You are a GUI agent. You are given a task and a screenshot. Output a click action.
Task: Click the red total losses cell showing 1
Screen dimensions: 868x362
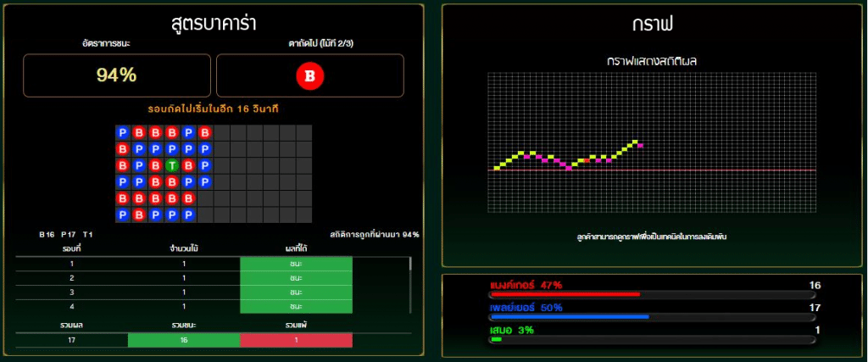[296, 340]
